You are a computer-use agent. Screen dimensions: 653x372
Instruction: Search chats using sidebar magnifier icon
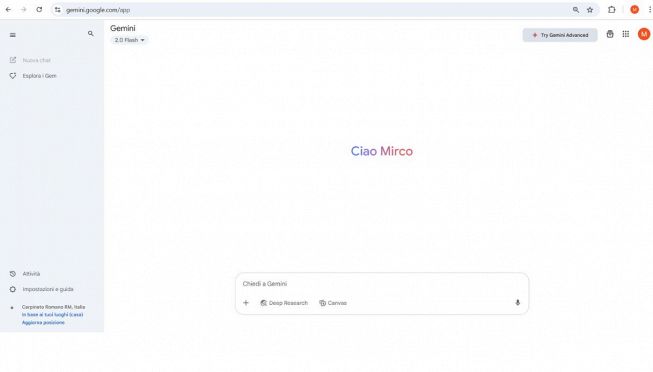pos(91,34)
